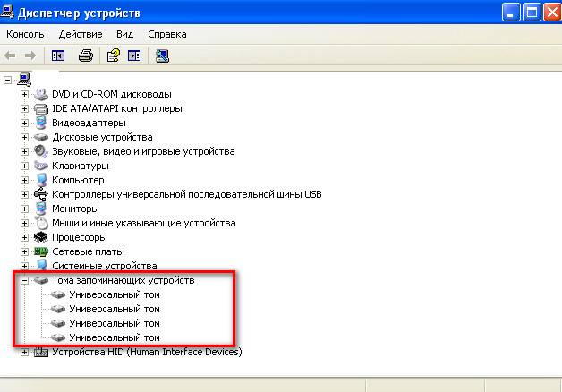The width and height of the screenshot is (562, 392).
Task: Click the Процессоры chip icon
Action: click(x=41, y=237)
